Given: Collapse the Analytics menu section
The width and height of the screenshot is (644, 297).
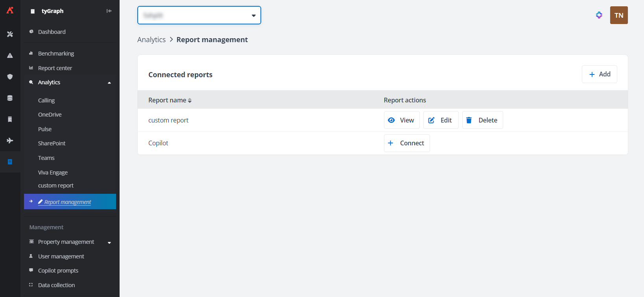Looking at the screenshot, I should pyautogui.click(x=109, y=83).
